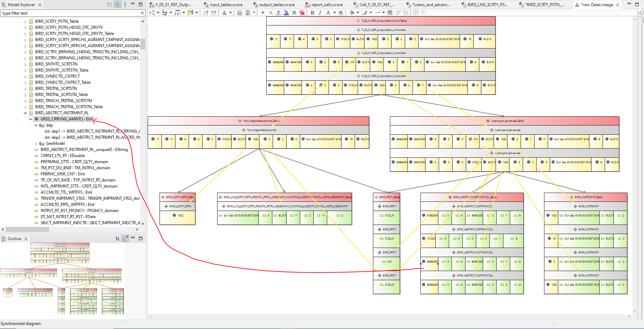
Task: Collapse the BIRD_ABSTRCT_INSTRMNT_RL tree node
Action: pyautogui.click(x=25, y=113)
